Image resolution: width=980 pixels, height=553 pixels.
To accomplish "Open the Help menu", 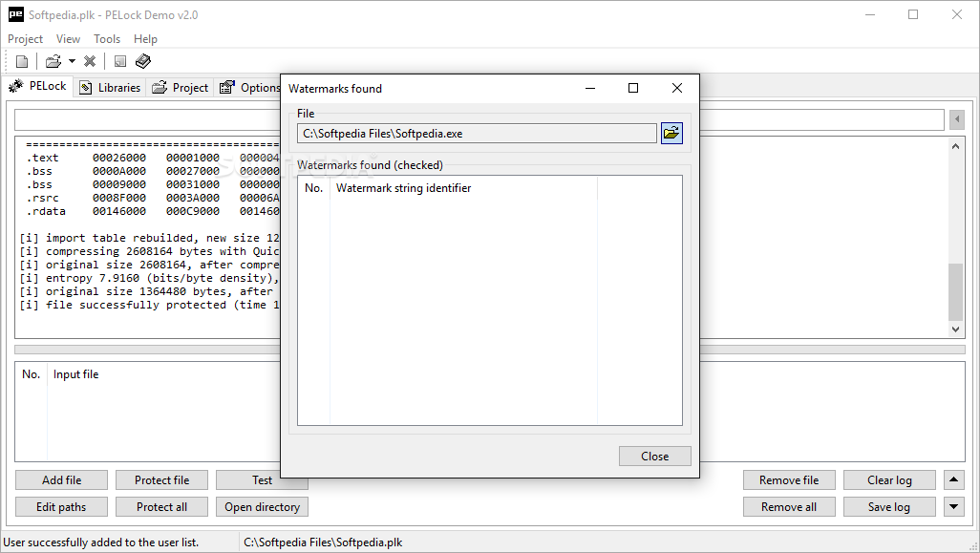I will 145,39.
